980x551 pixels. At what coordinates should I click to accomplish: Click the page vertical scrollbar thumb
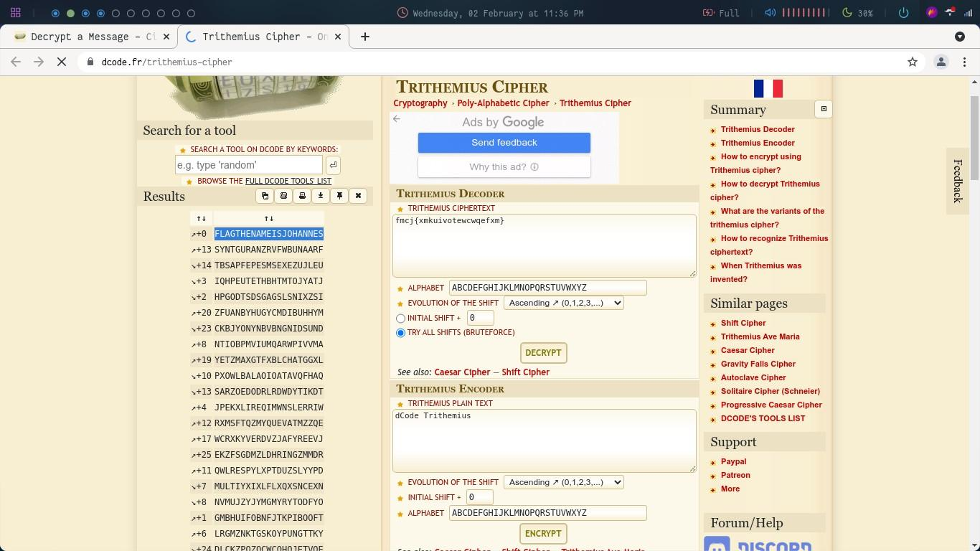point(974,136)
